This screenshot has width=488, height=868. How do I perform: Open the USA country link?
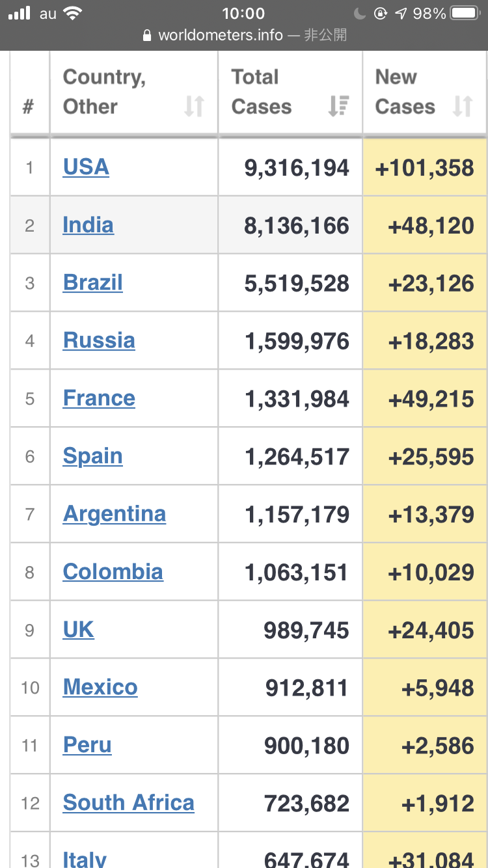click(86, 167)
